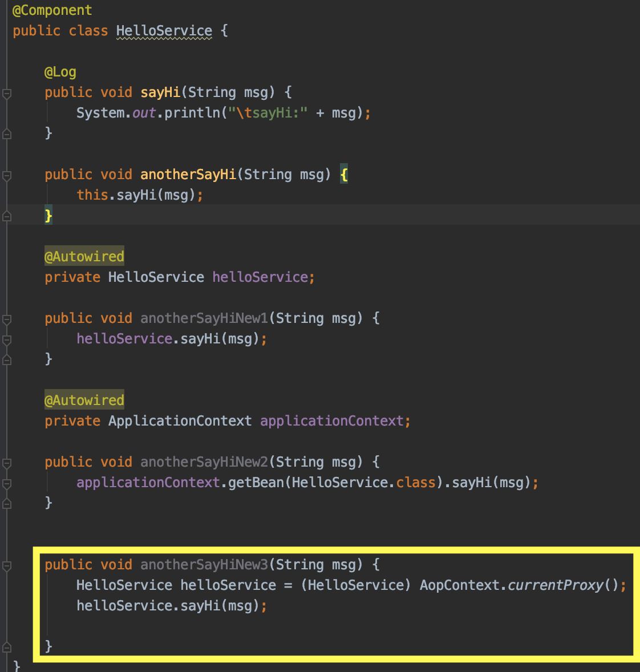Click the anotherSayHi method name
The width and height of the screenshot is (640, 672).
click(188, 175)
